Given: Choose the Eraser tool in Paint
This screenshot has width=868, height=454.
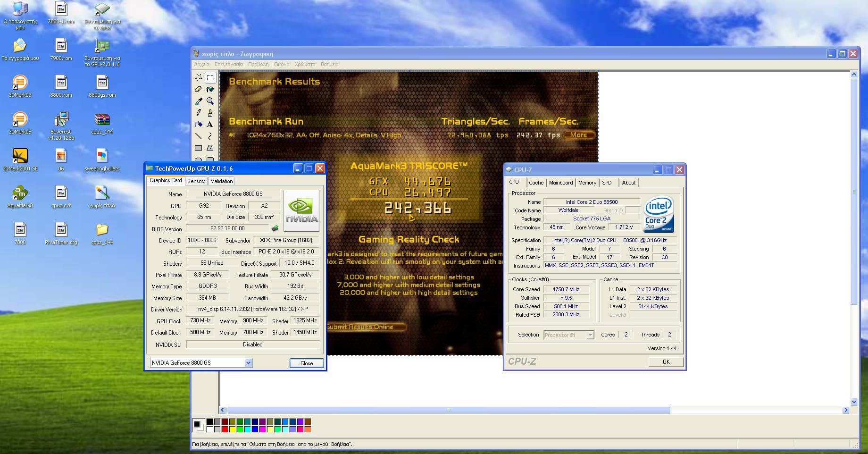Looking at the screenshot, I should tap(199, 89).
